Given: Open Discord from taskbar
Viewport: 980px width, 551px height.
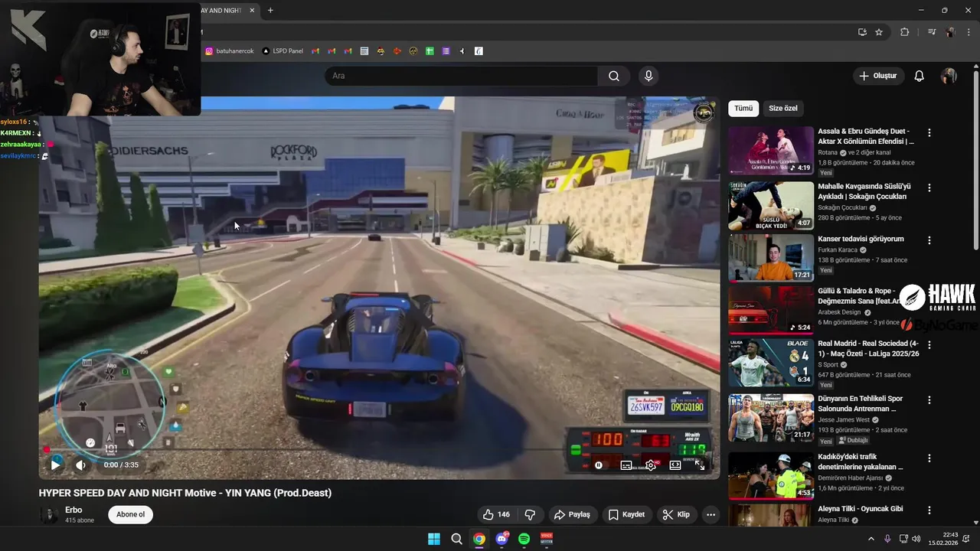Looking at the screenshot, I should [501, 539].
